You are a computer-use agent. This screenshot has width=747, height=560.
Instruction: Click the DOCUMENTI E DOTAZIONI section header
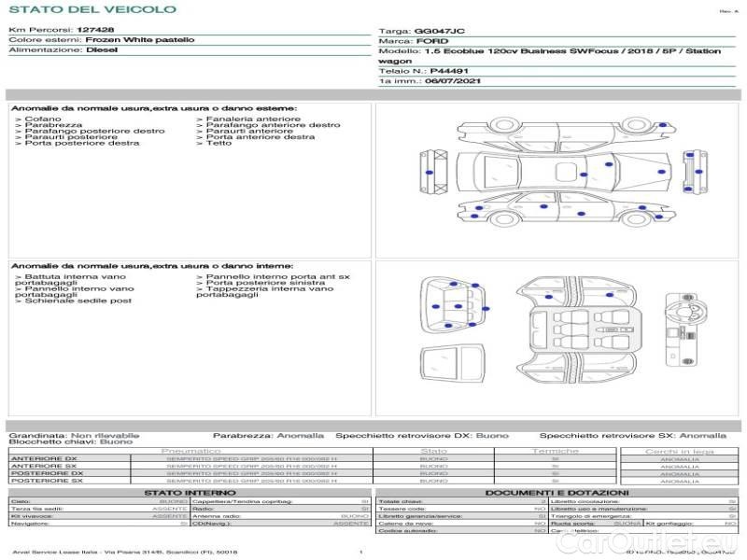556,493
